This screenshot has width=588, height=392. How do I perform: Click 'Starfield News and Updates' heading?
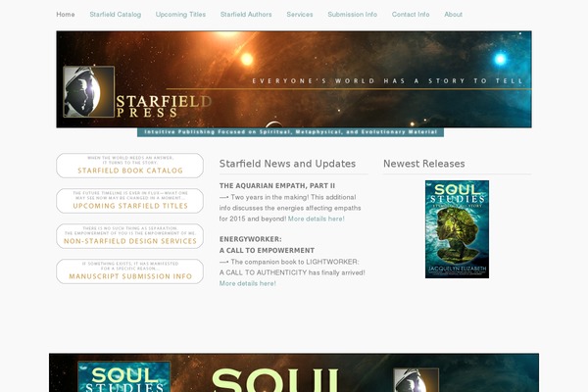287,164
